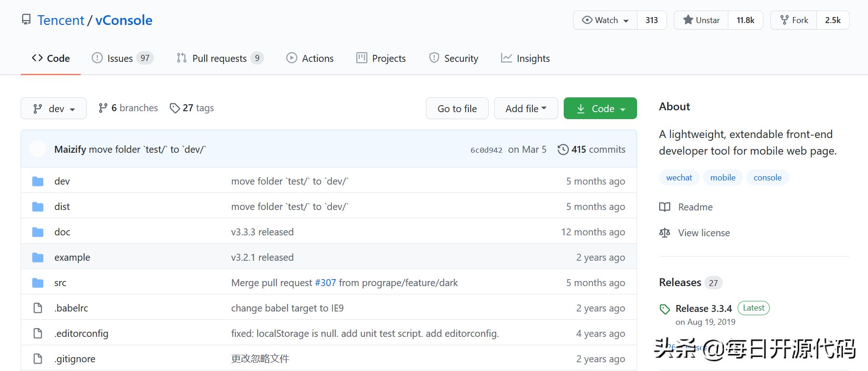Screen dimensions: 868x371
Task: Click the Actions play icon
Action: [x=291, y=58]
